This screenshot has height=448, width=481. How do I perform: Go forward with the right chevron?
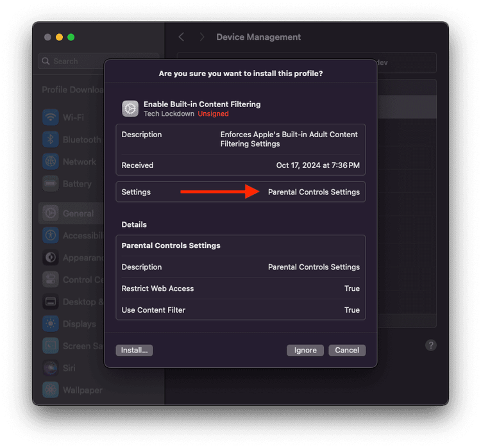pyautogui.click(x=201, y=37)
